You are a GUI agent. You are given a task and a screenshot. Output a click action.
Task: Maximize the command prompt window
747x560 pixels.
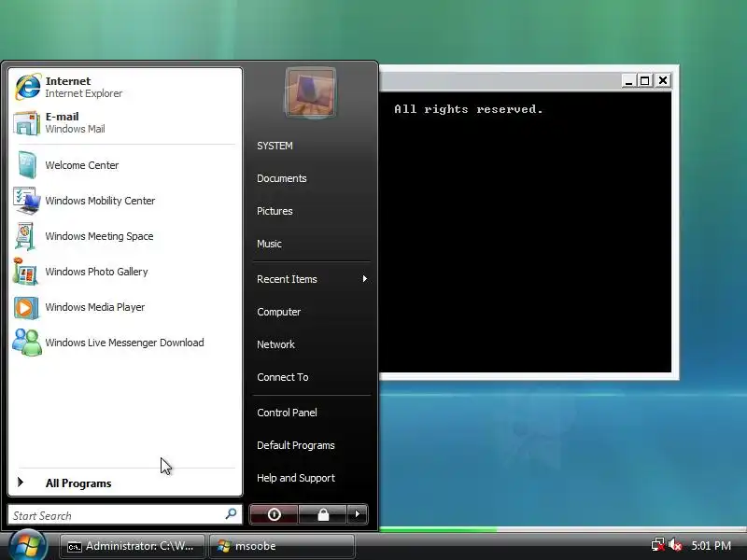[645, 81]
